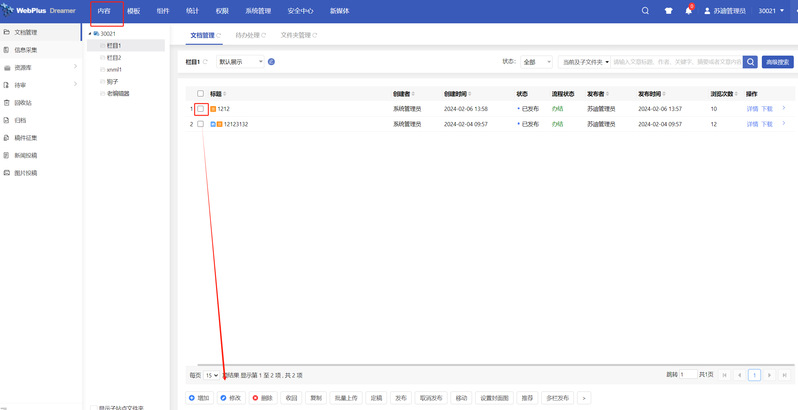Click the 文档管理 folder icon in sidebar

7,32
